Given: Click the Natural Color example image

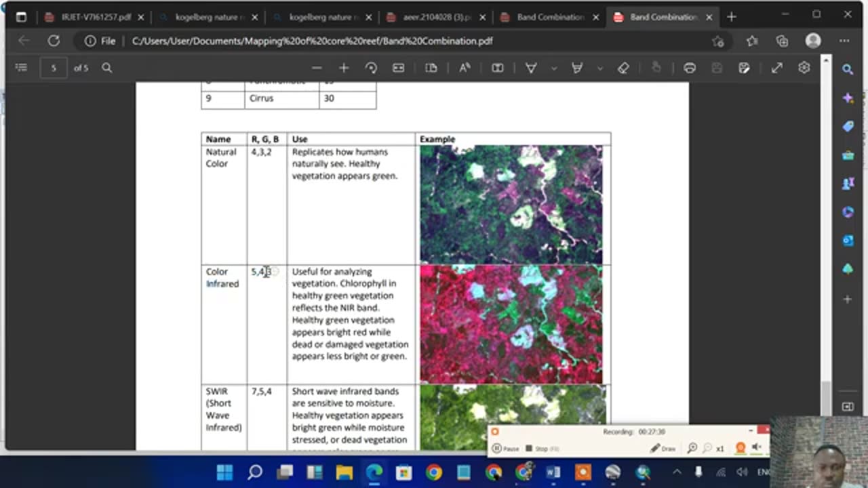Looking at the screenshot, I should (x=511, y=204).
